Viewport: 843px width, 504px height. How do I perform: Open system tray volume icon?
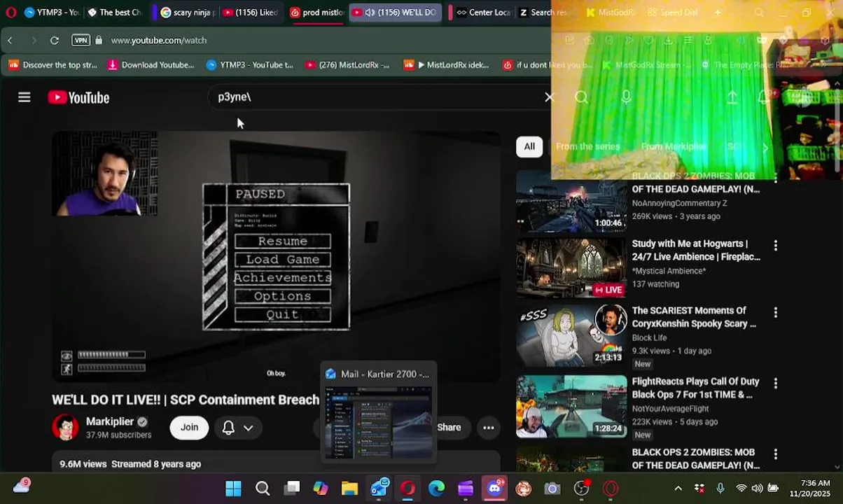[757, 488]
